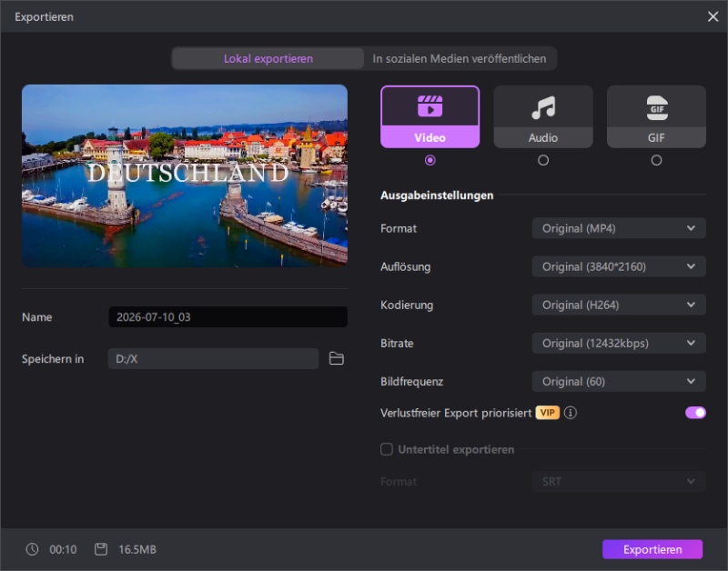This screenshot has width=728, height=571.
Task: Click the 16.5MB file size text
Action: click(x=137, y=550)
